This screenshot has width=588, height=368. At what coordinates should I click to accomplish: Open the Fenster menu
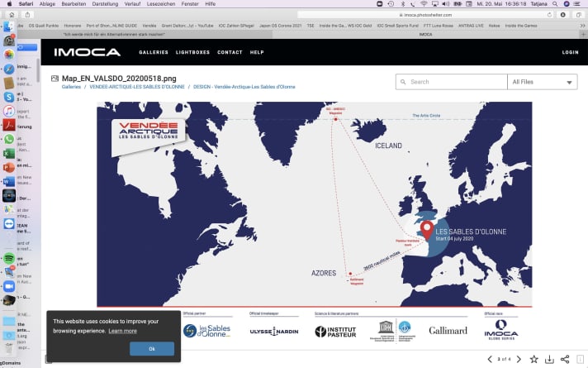[190, 4]
